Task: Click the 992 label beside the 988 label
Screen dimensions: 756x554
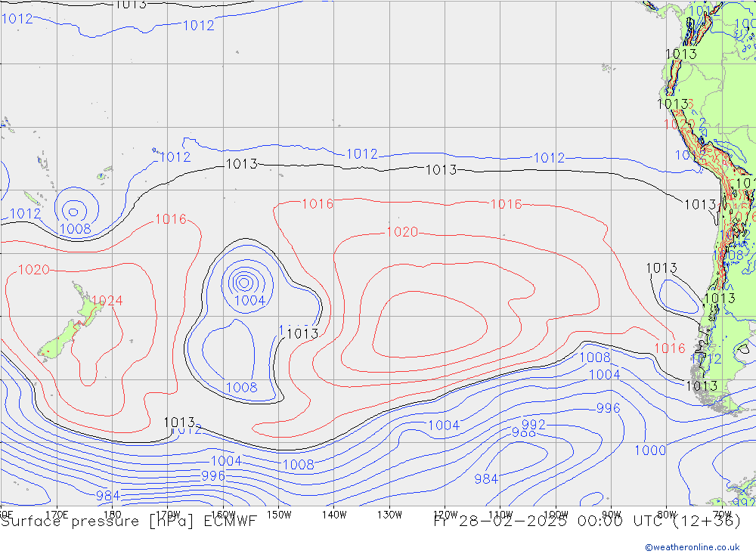Action: pos(534,425)
